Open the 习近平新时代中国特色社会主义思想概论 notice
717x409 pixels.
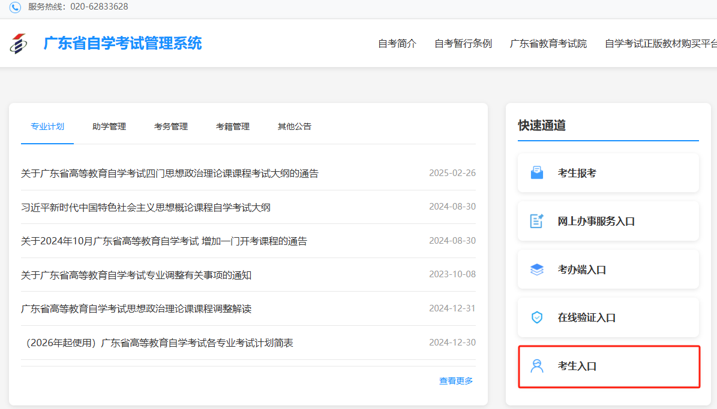146,208
